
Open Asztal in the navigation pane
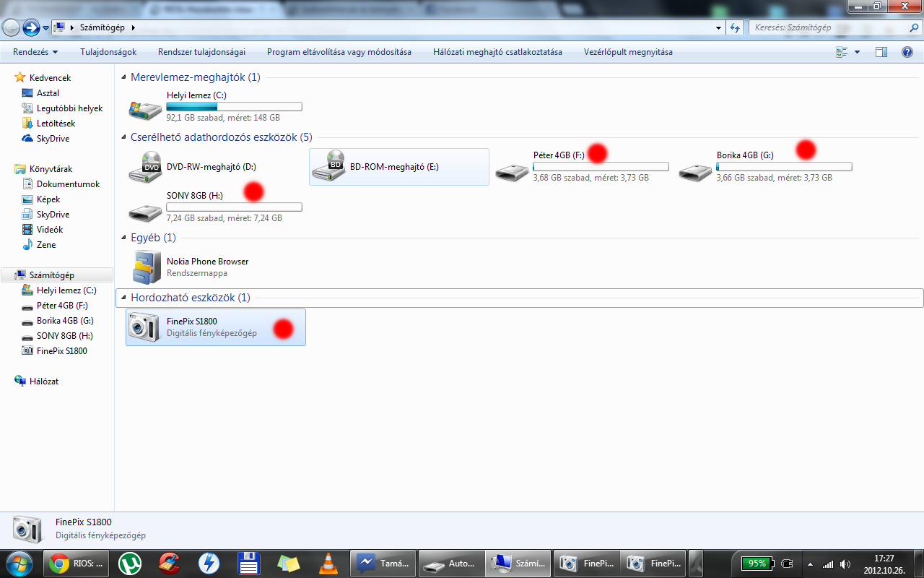click(x=48, y=92)
